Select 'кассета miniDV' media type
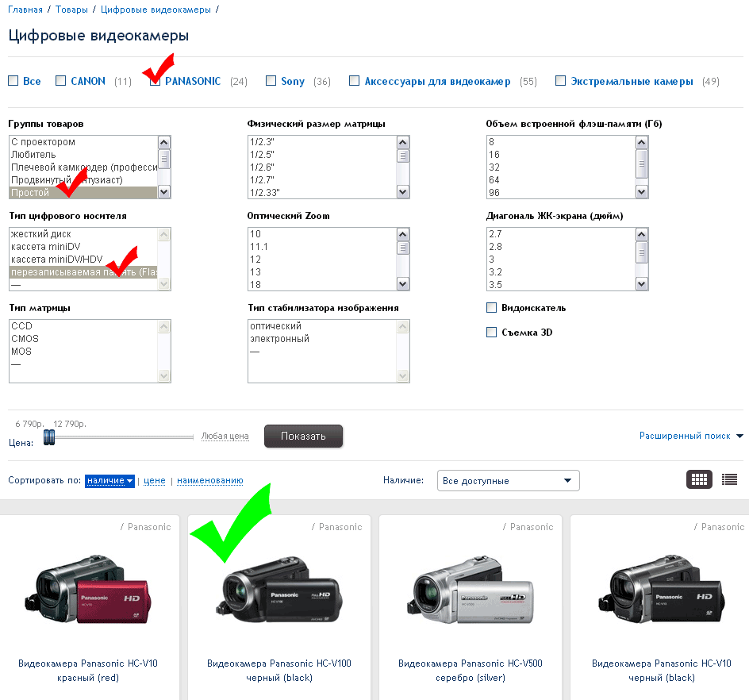 [x=83, y=247]
